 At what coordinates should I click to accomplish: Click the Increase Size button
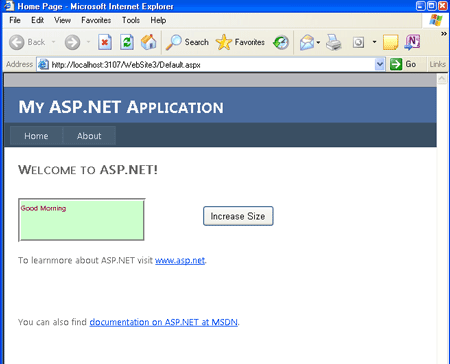[238, 216]
